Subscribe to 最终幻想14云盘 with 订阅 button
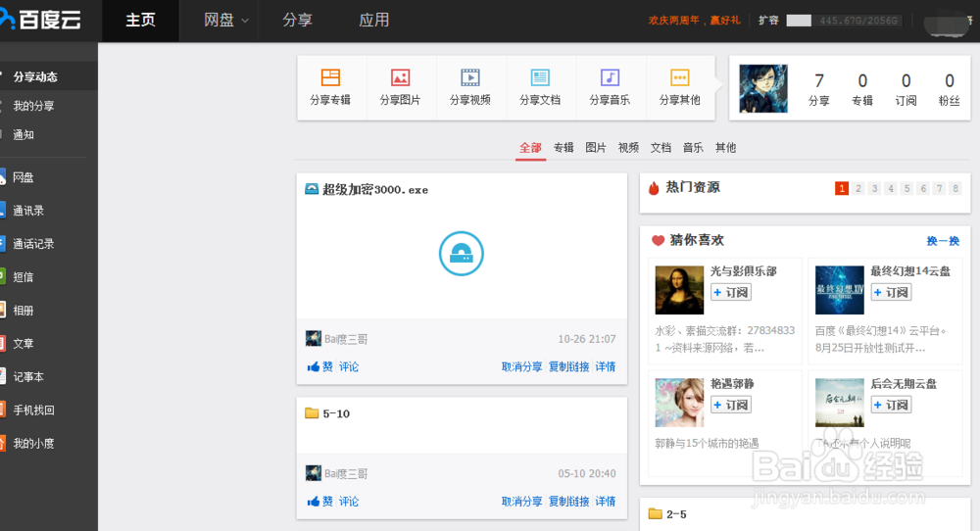980x531 pixels. point(891,292)
